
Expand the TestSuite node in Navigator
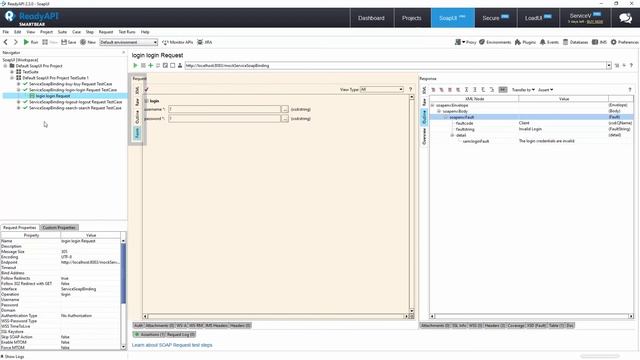[x=12, y=71]
